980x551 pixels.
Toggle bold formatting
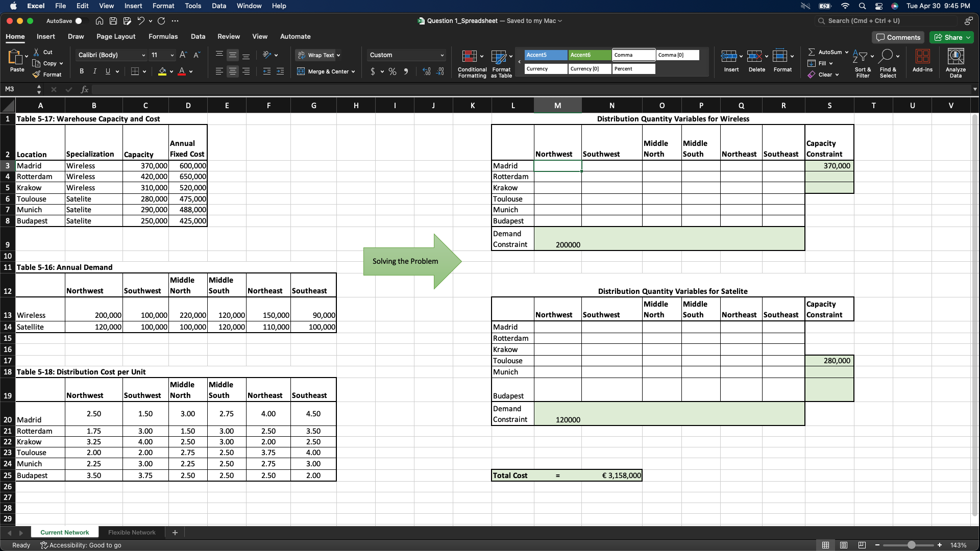(x=81, y=71)
